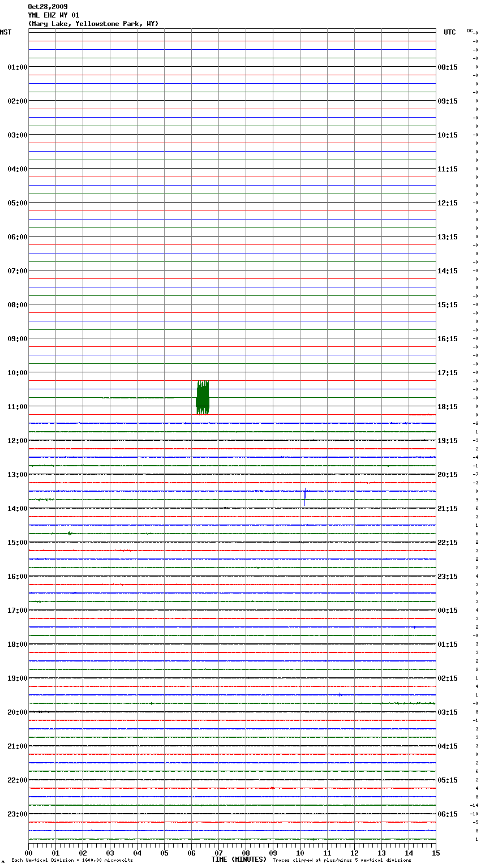Select the 17:00 MST row label
Screen dimensions: 481x868
tap(18, 611)
